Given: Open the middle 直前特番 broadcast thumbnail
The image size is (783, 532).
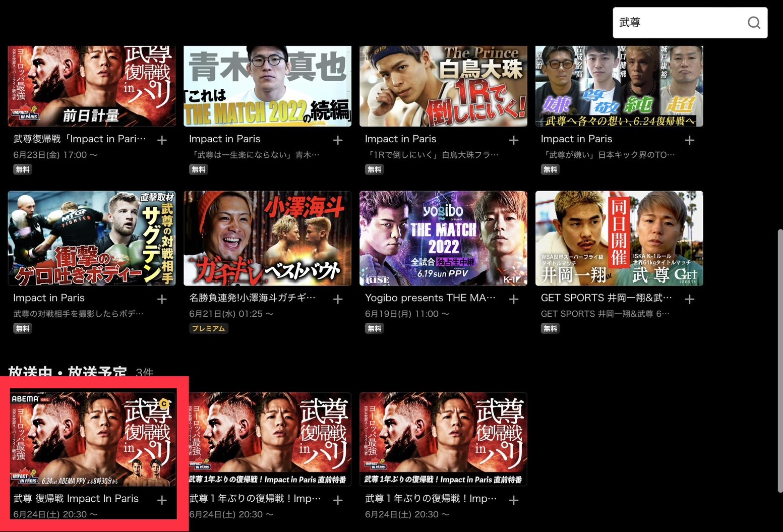Looking at the screenshot, I should 270,439.
